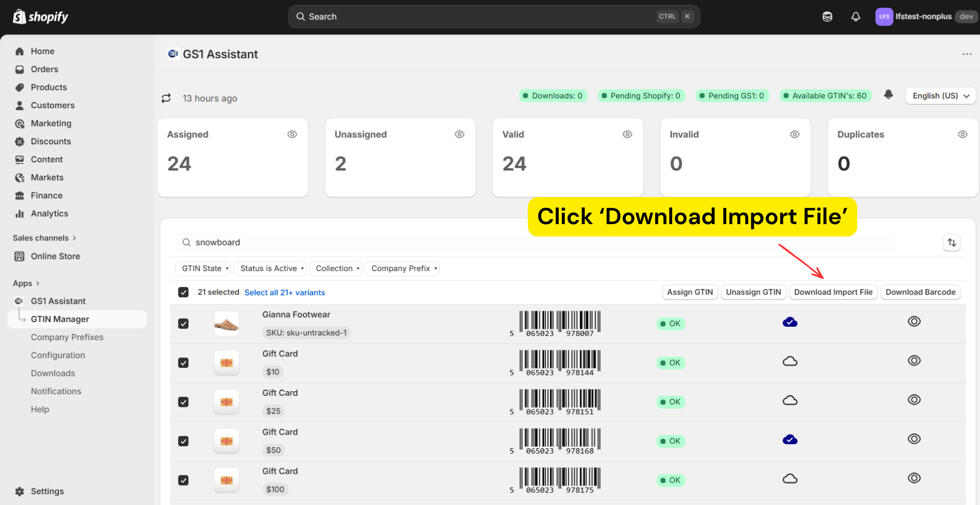Uncheck the Gift Card $25 row checkbox
The height and width of the screenshot is (505, 980).
[x=183, y=402]
